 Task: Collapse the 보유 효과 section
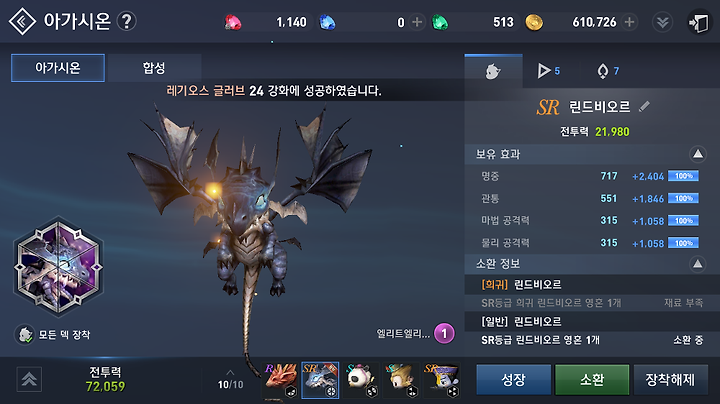[x=698, y=154]
